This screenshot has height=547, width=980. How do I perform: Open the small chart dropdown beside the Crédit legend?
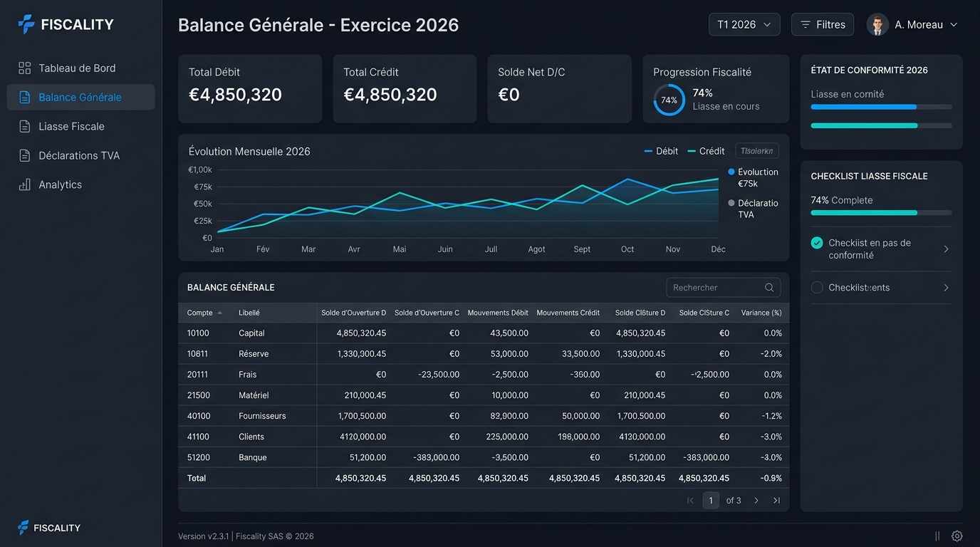tap(756, 151)
